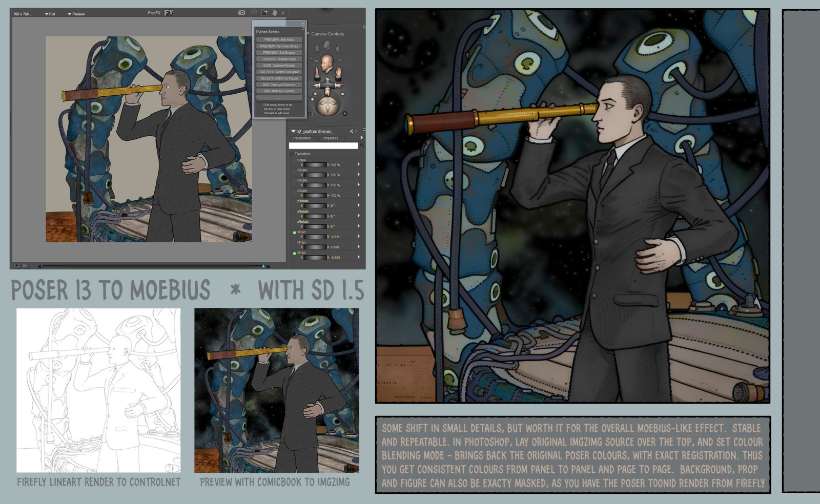Switch to the Properties tab
Image resolution: width=820 pixels, height=504 pixels.
pos(331,138)
